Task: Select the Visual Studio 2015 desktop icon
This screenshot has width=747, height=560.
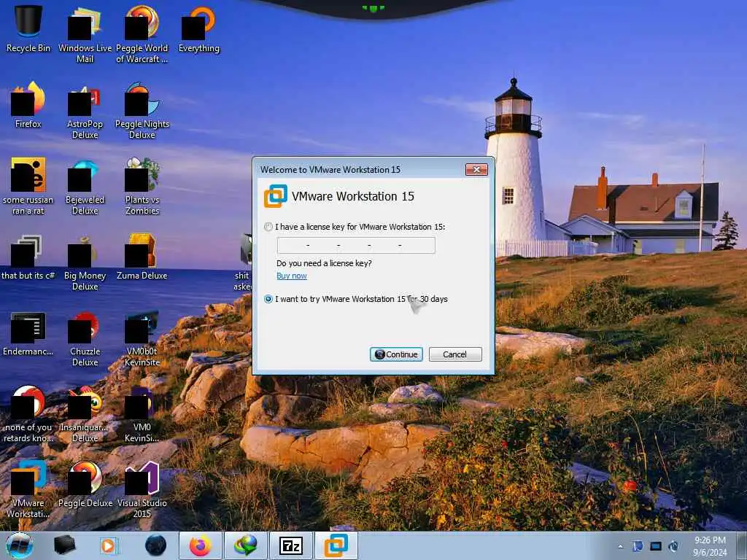Action: click(x=142, y=489)
